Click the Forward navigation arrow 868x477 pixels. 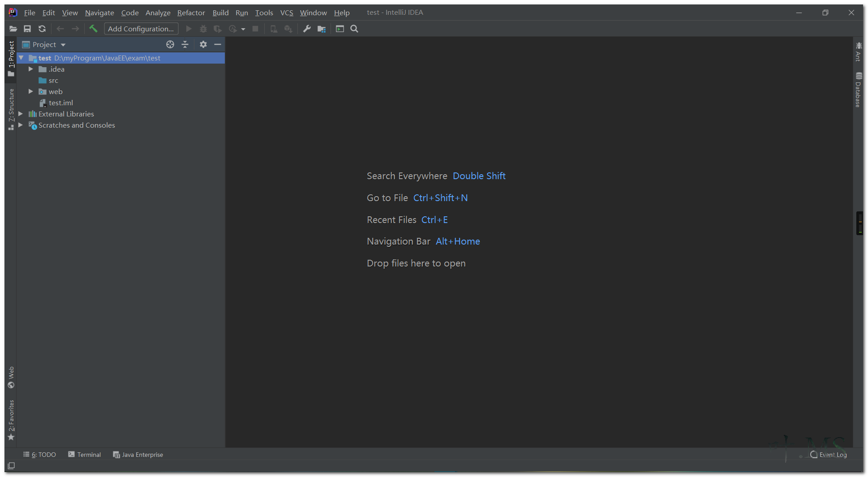75,29
